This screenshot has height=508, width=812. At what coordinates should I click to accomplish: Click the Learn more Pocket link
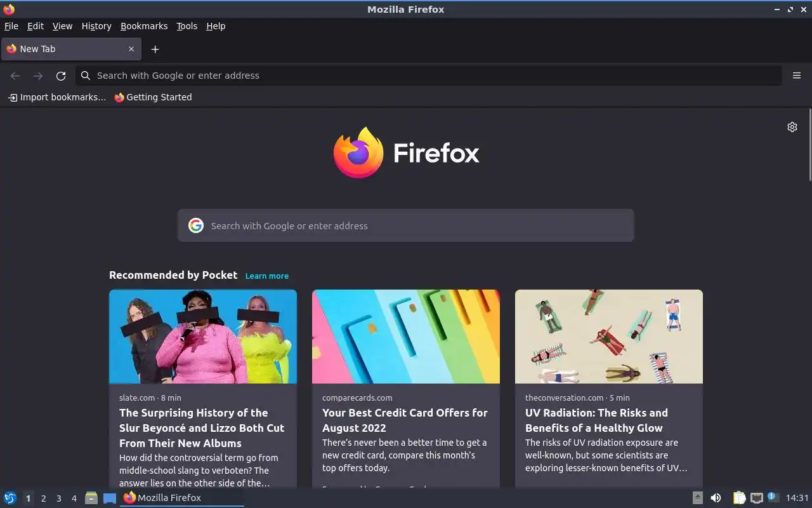click(x=267, y=276)
